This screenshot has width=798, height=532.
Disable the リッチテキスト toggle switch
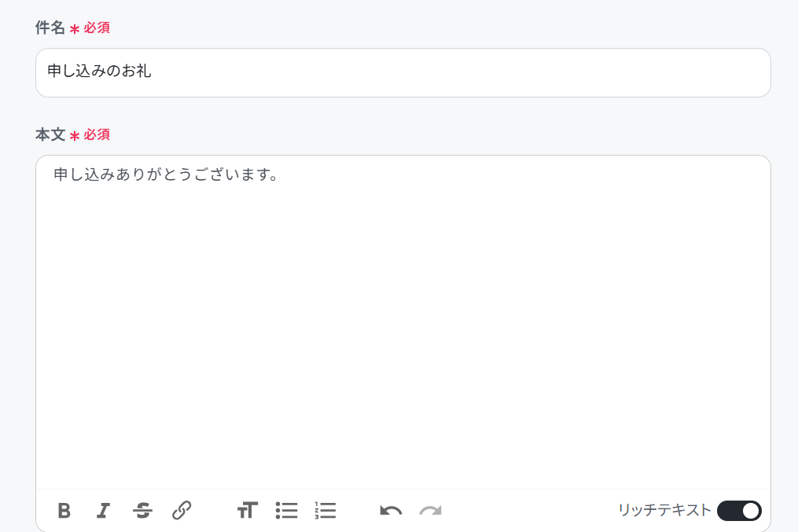(739, 511)
